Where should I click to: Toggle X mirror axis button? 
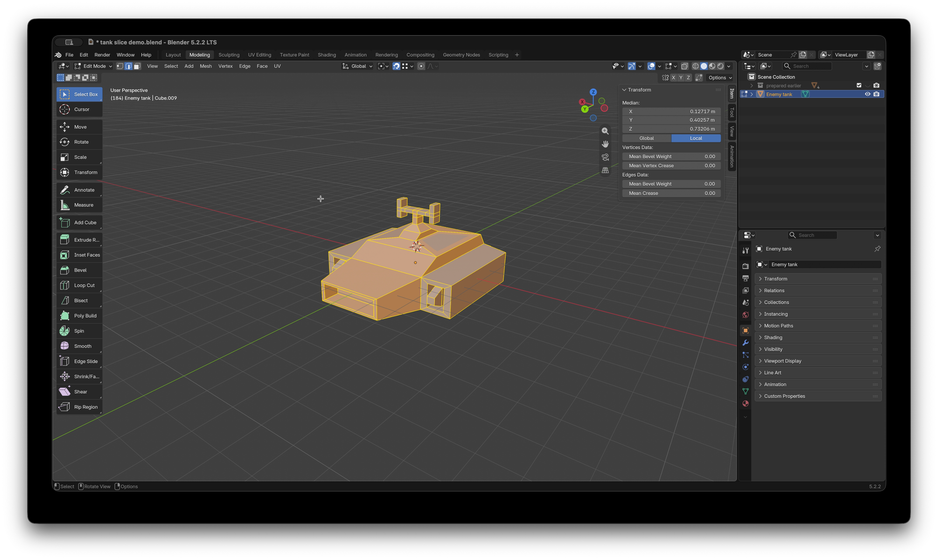[673, 78]
